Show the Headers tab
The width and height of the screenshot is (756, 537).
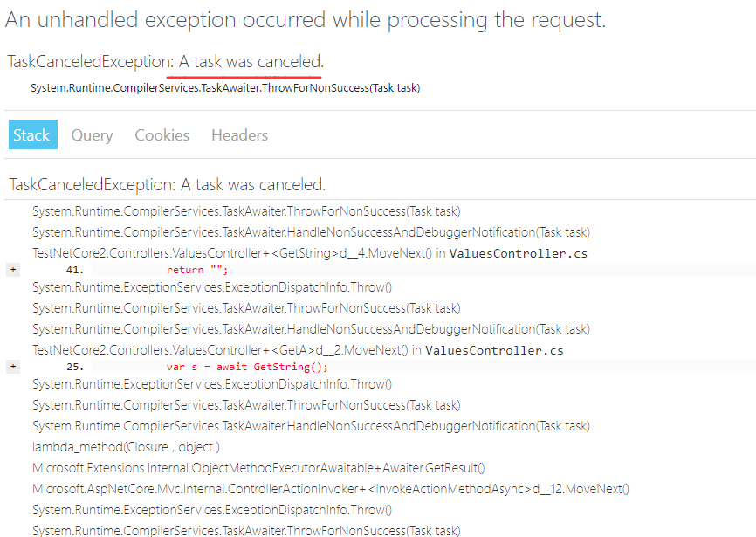point(239,135)
